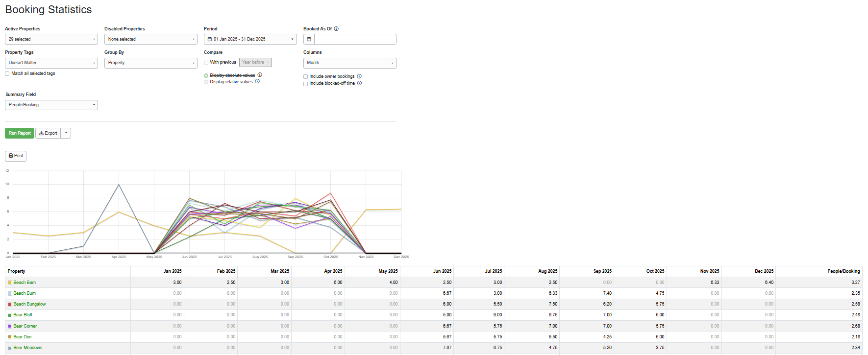
Task: Run the booking statistics report
Action: coord(20,133)
